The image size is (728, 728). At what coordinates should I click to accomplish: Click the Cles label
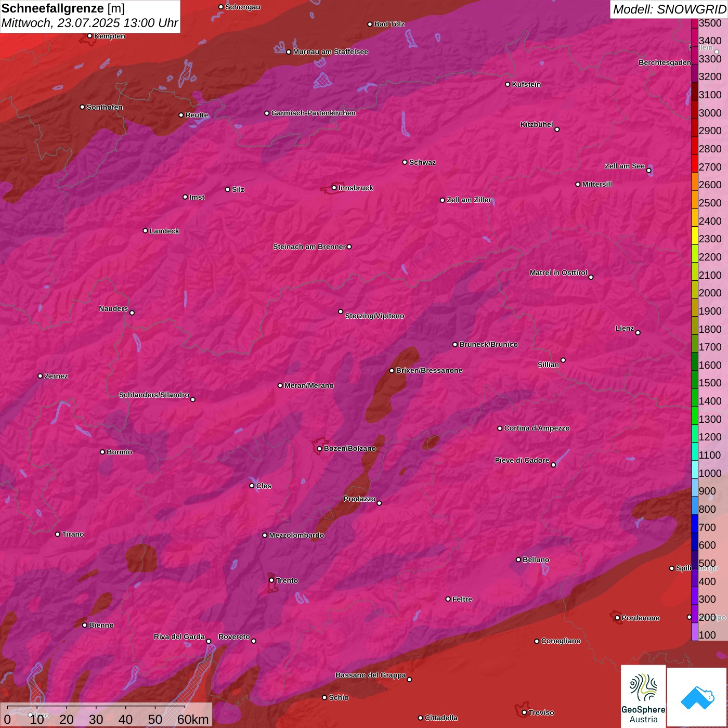[264, 486]
